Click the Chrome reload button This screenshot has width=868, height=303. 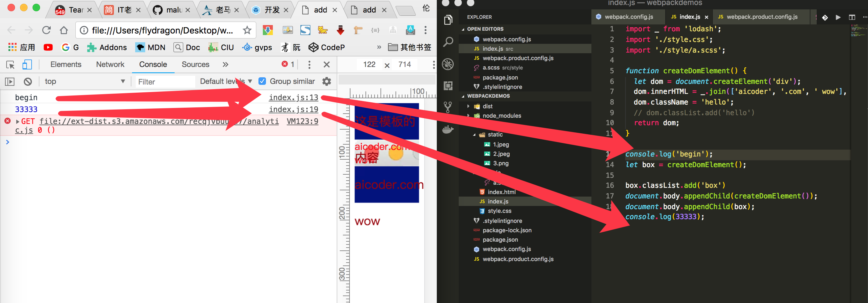pyautogui.click(x=47, y=30)
